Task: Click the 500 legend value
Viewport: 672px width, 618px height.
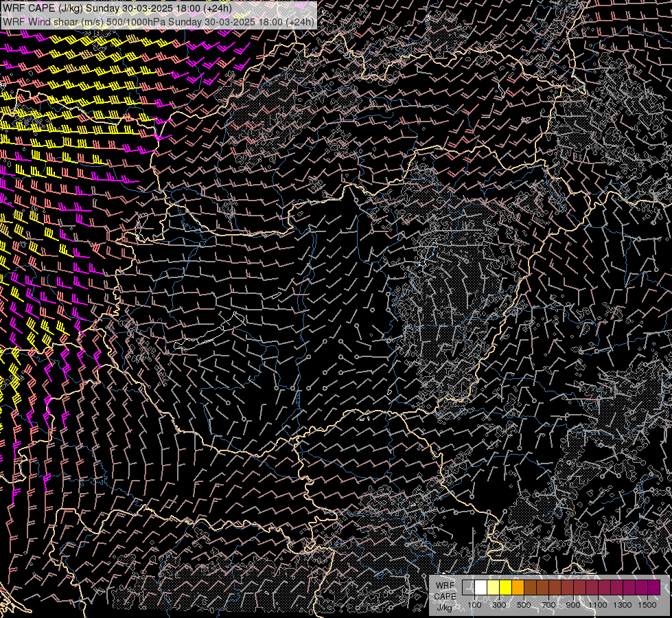Action: click(524, 605)
